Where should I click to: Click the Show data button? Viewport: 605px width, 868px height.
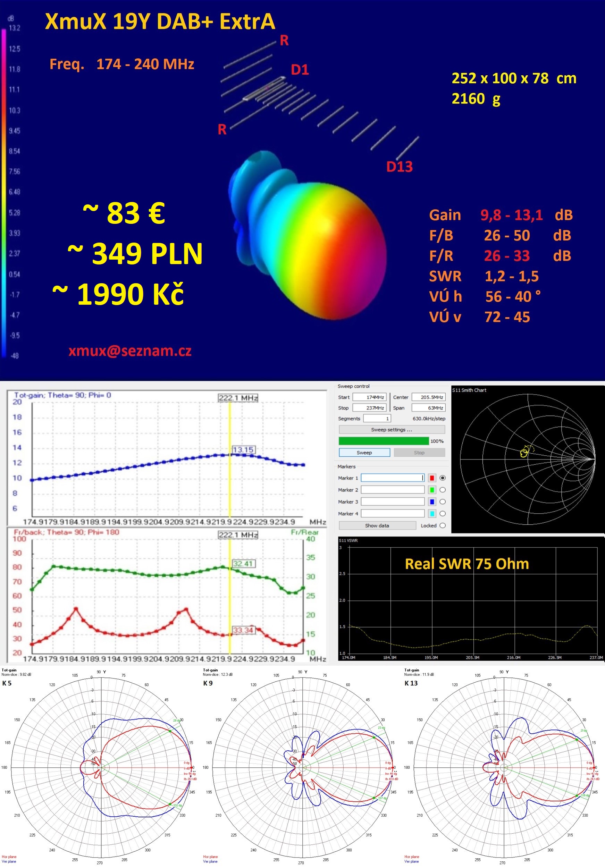coord(377,525)
